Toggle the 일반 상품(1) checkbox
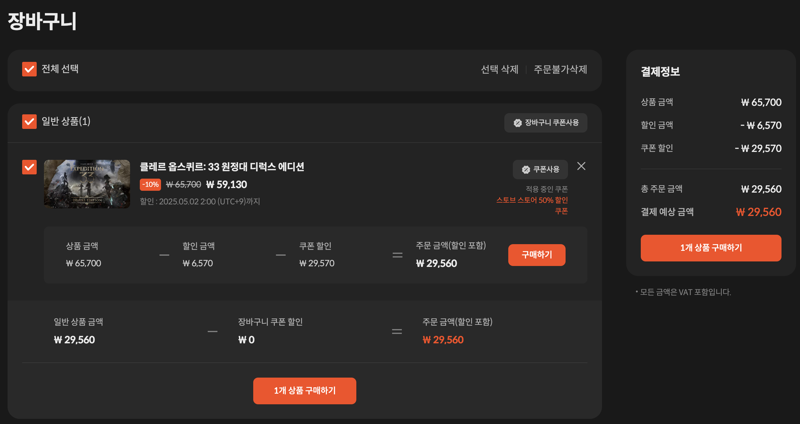This screenshot has height=424, width=800. pyautogui.click(x=29, y=121)
